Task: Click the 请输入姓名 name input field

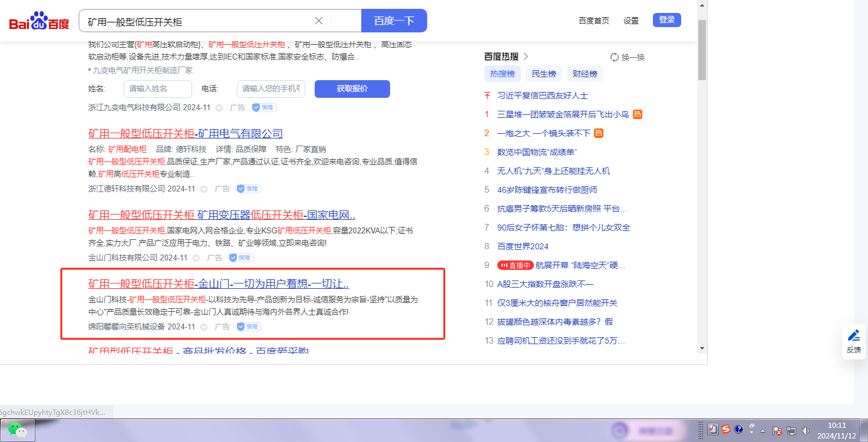Action: click(157, 89)
